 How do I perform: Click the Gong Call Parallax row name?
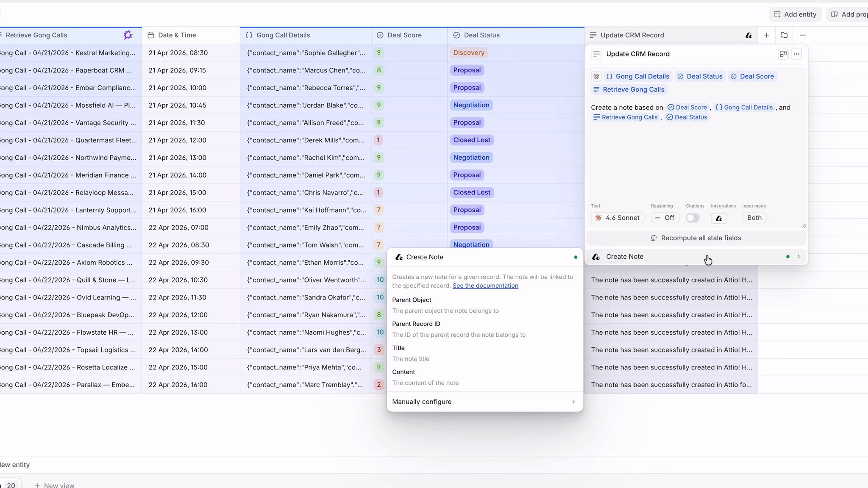pos(71,385)
